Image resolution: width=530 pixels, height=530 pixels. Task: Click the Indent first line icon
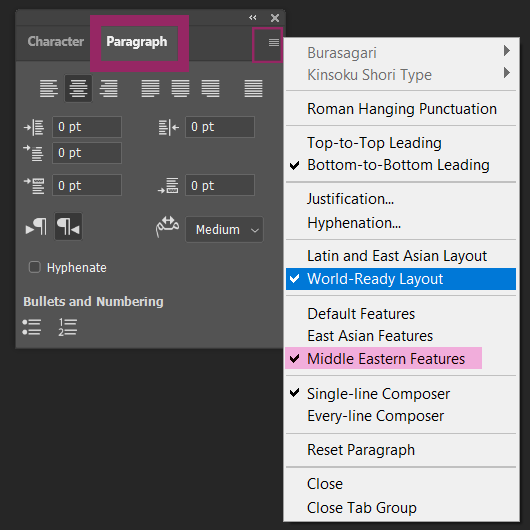[x=33, y=153]
